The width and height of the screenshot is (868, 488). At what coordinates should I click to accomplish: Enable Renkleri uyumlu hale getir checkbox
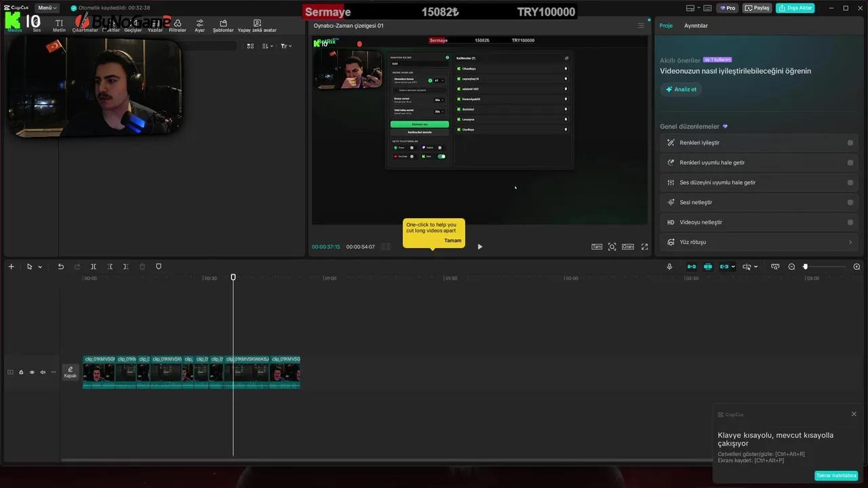850,163
